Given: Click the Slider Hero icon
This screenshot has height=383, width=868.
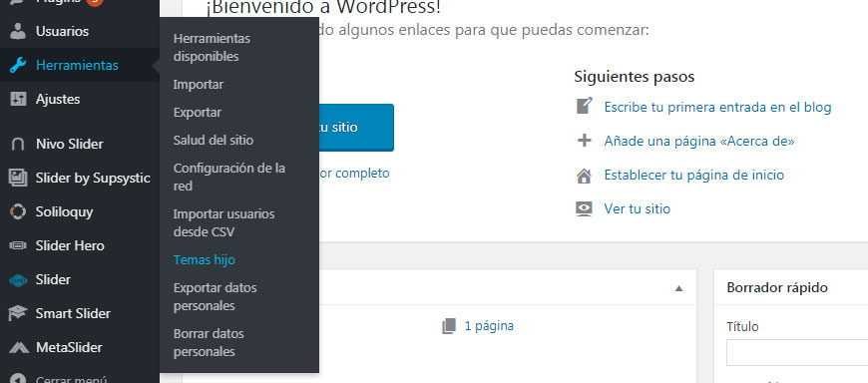Looking at the screenshot, I should coord(18,245).
